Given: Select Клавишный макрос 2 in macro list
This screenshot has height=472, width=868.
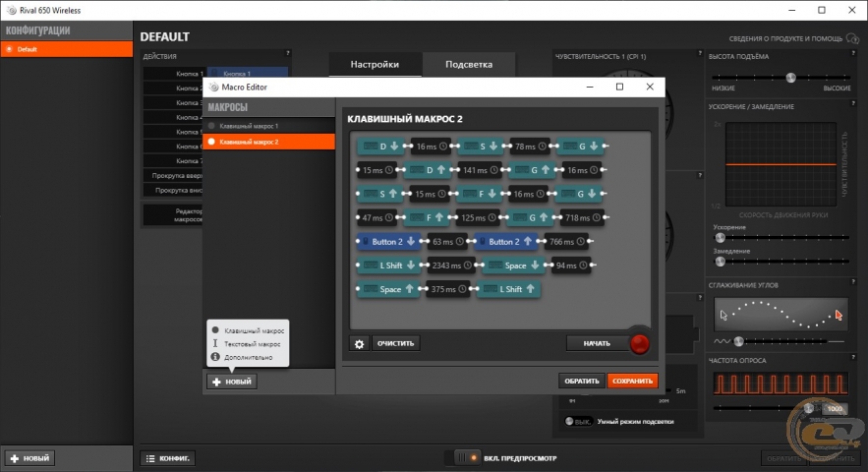Looking at the screenshot, I should [x=269, y=142].
